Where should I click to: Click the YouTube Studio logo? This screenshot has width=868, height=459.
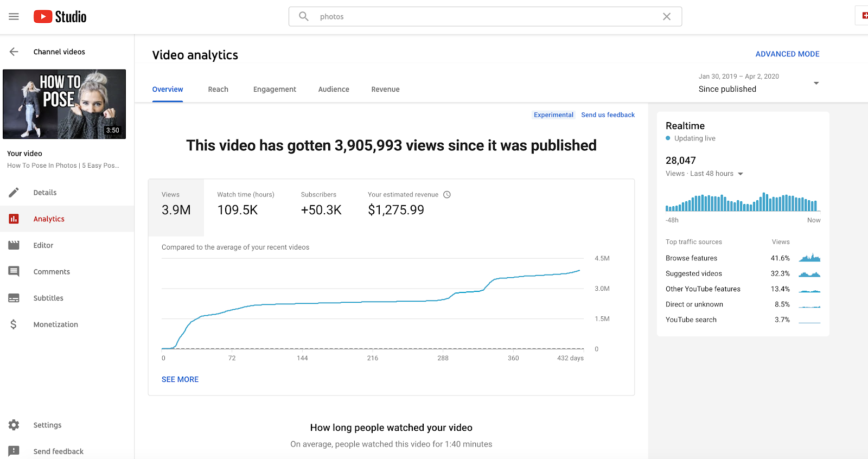click(x=60, y=17)
